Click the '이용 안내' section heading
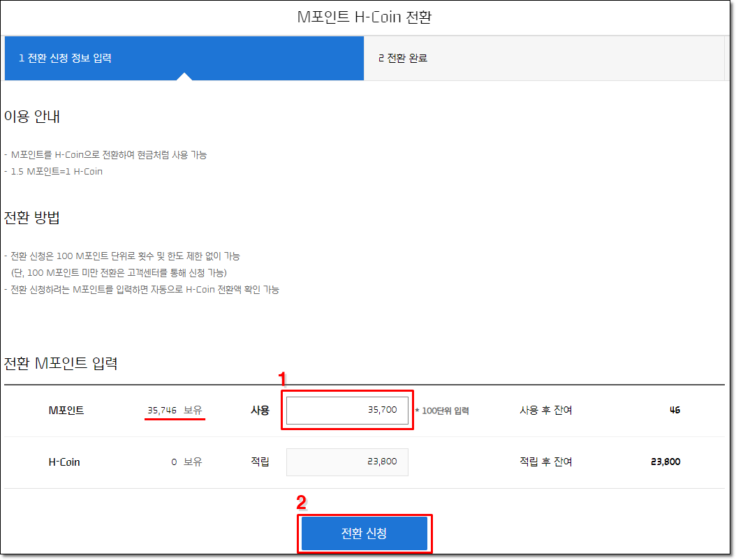The image size is (736, 560). coord(31,117)
